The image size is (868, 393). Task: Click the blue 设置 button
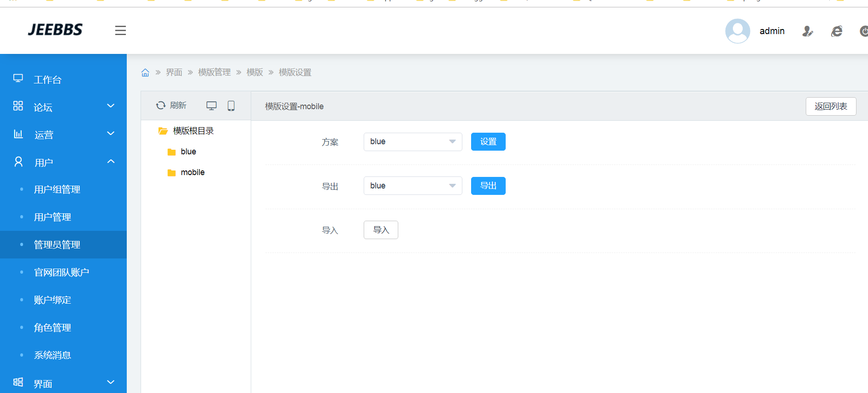pyautogui.click(x=488, y=141)
